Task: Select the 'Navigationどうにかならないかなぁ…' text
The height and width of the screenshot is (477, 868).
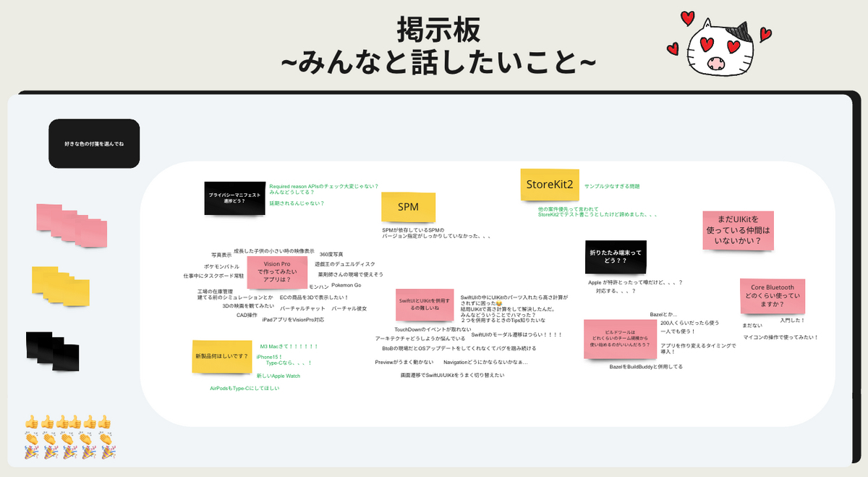Action: tap(485, 362)
